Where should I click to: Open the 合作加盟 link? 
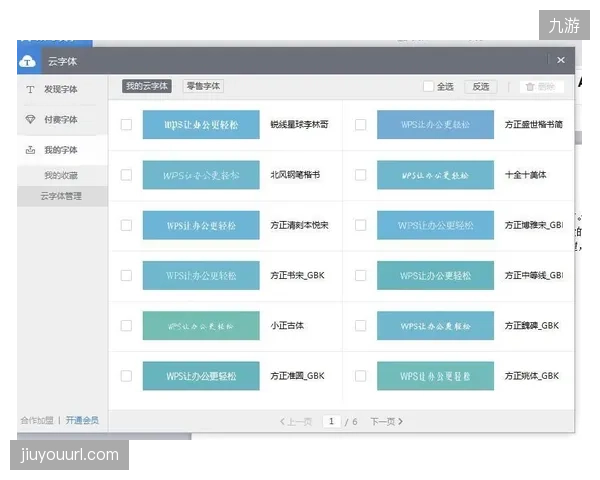pos(37,420)
